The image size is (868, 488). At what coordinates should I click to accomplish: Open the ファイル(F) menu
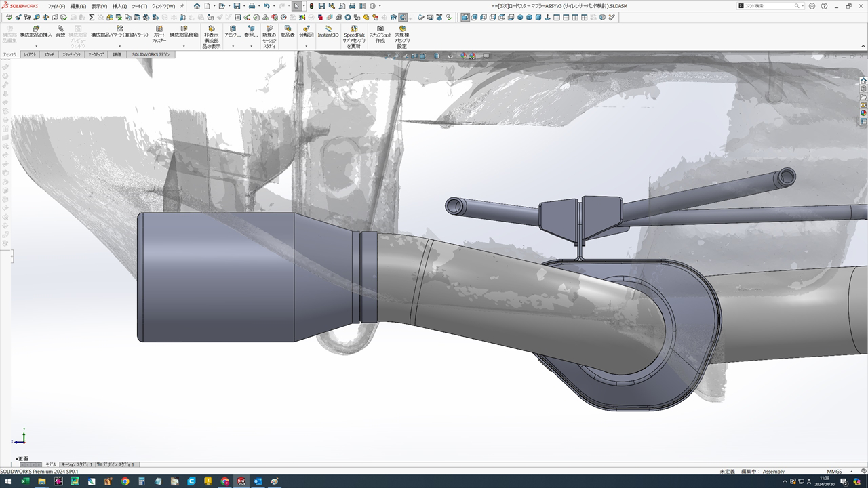click(56, 6)
